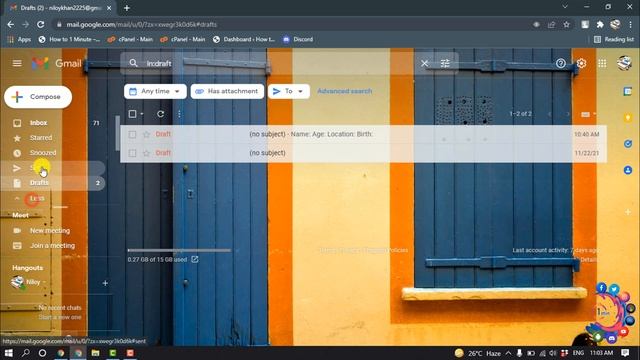Open the Support help icon
Screen dimensions: 640x360
(x=560, y=63)
